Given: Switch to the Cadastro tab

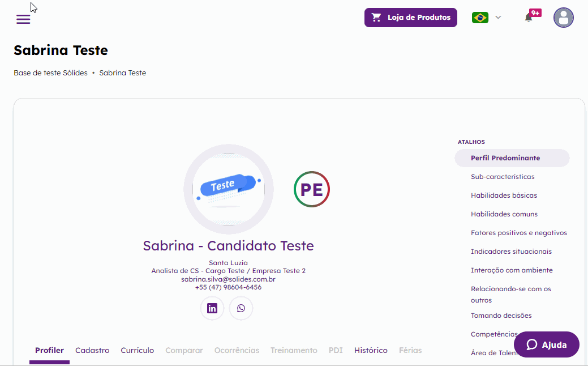Looking at the screenshot, I should [92, 350].
